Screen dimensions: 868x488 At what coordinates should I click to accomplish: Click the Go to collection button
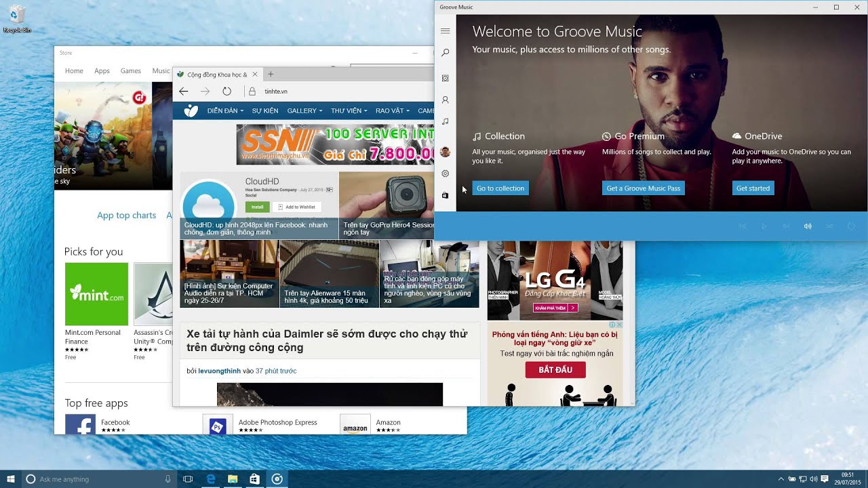pyautogui.click(x=500, y=188)
